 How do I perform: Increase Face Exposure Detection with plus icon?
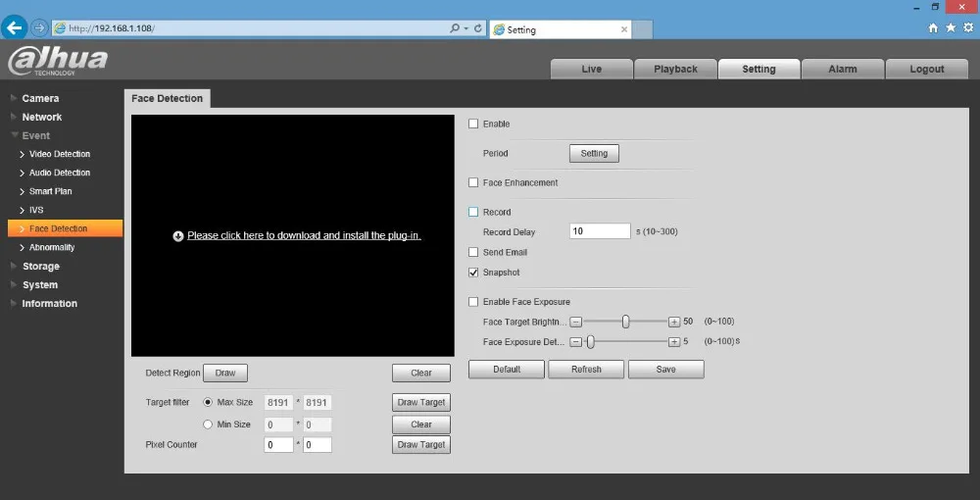pos(674,342)
